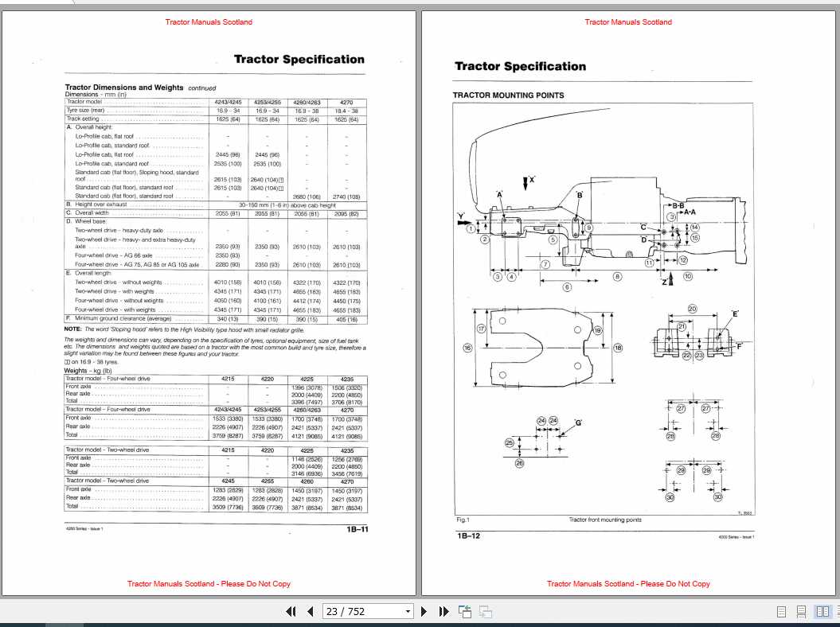Screen dimensions: 840x627
Task: Click 'Tractor Manuals Scotland' header on right page
Action: click(628, 22)
